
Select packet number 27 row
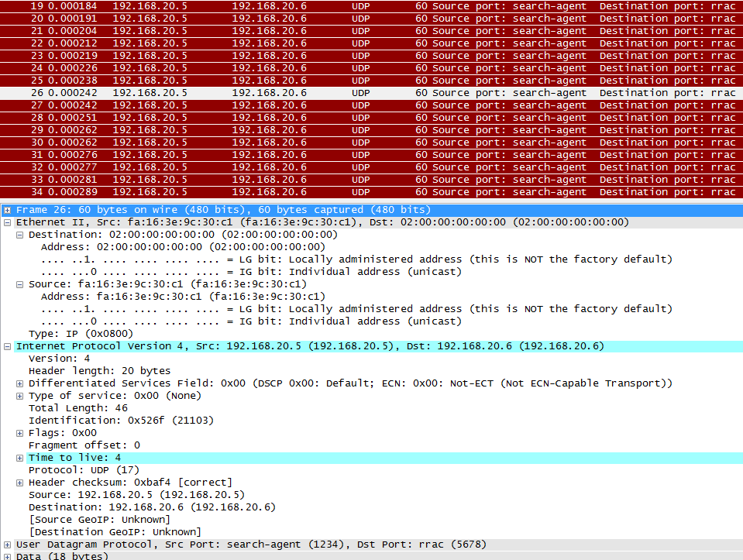click(372, 105)
